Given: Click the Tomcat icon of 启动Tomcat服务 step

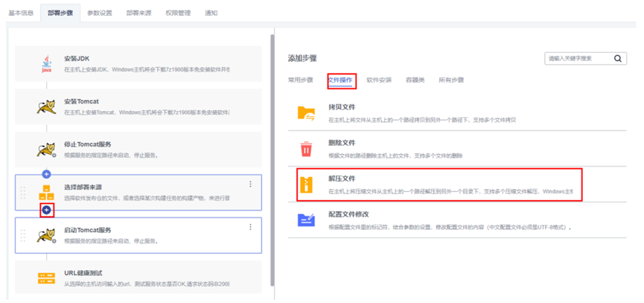Looking at the screenshot, I should (x=46, y=236).
